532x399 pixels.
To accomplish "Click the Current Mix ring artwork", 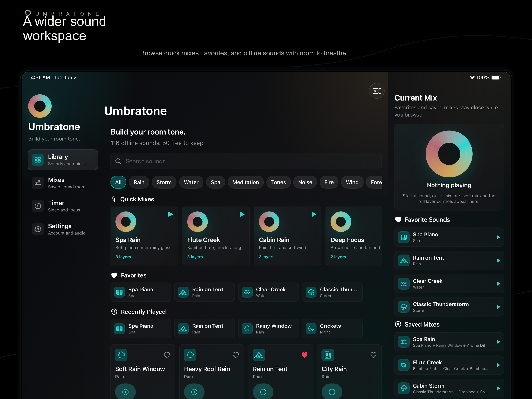I will (449, 154).
